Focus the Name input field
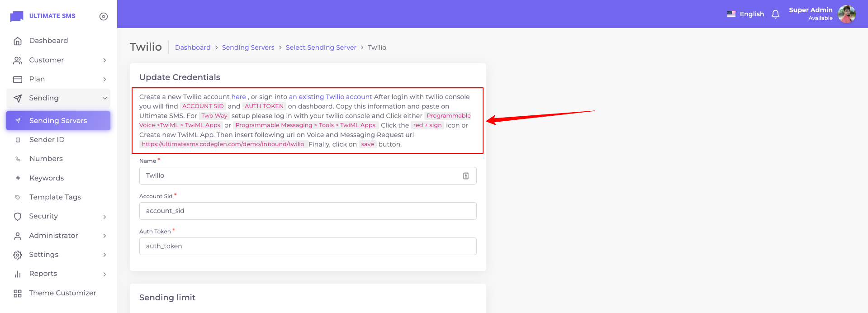Viewport: 868px width, 313px height. (x=308, y=175)
